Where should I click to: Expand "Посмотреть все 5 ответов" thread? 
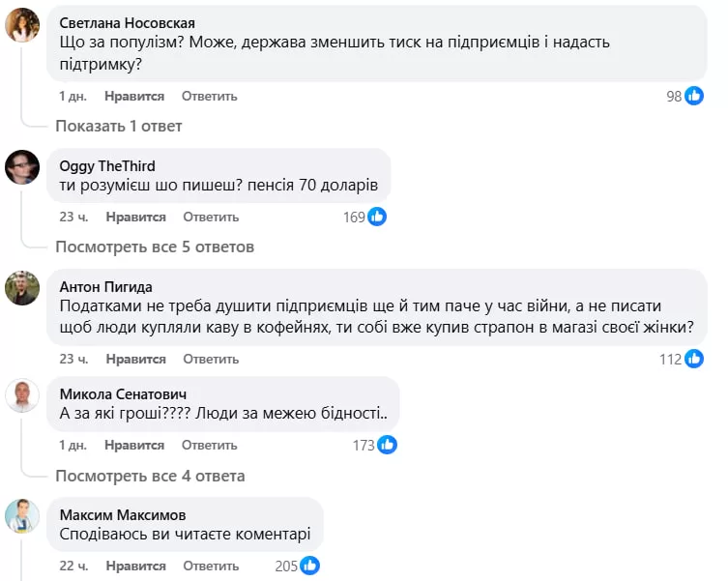(x=155, y=247)
